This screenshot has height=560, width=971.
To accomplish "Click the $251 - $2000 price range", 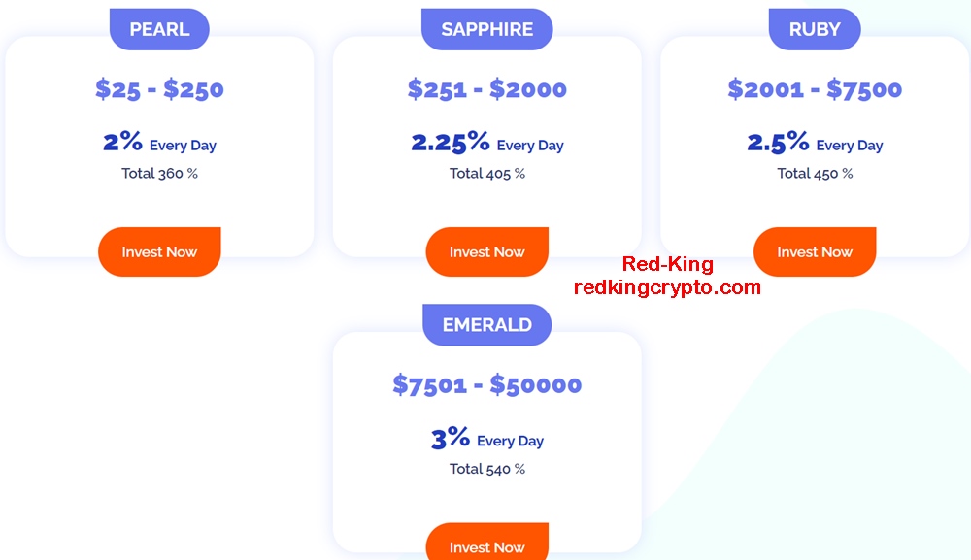I will tap(486, 89).
